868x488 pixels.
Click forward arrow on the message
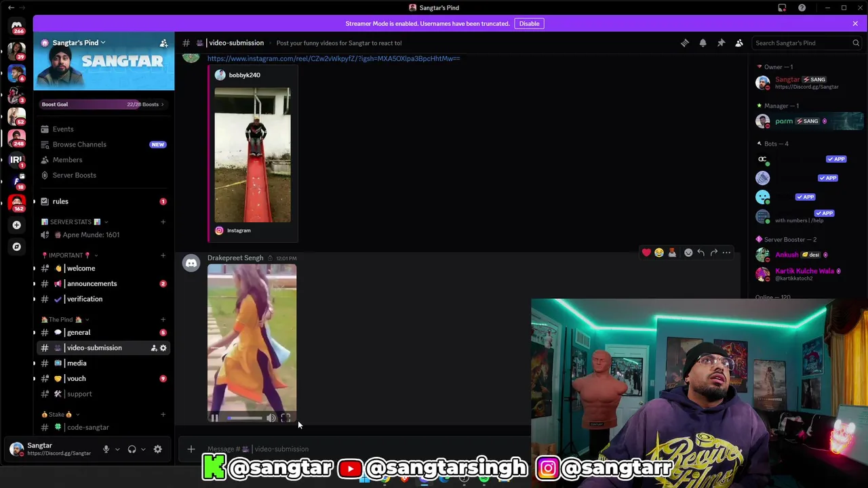(714, 253)
